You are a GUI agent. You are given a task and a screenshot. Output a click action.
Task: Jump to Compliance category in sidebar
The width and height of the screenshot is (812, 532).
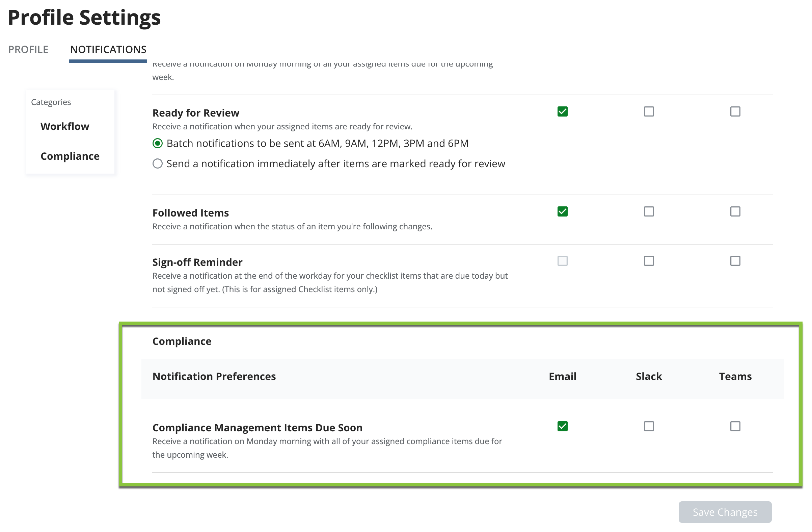(70, 156)
